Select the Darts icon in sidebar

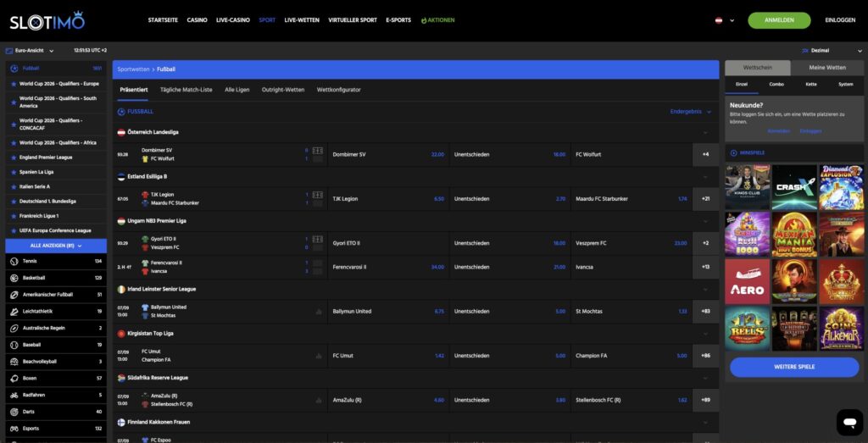(x=14, y=412)
